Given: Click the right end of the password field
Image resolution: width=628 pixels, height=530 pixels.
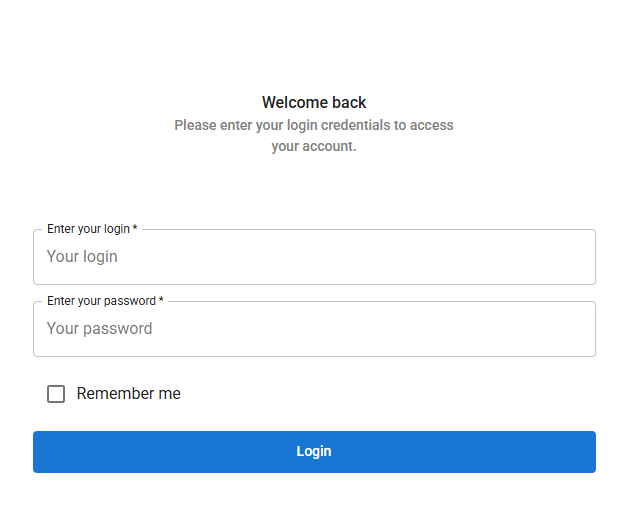Looking at the screenshot, I should pyautogui.click(x=580, y=329).
